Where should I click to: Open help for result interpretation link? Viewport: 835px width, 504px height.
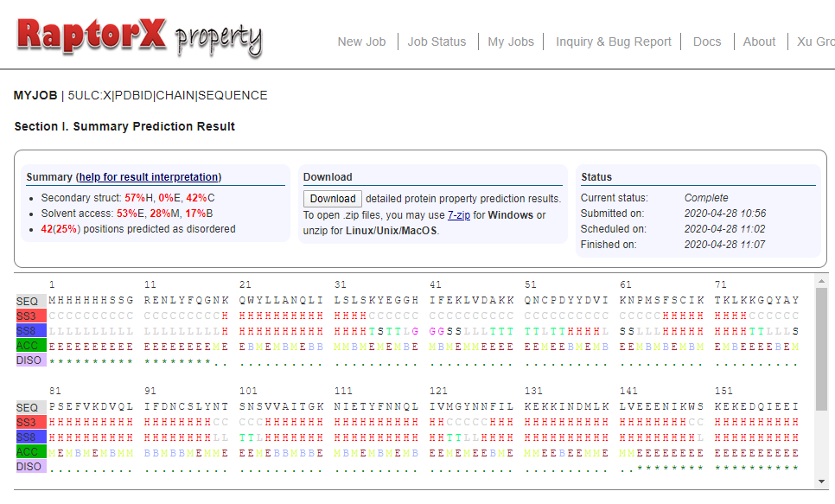(149, 177)
